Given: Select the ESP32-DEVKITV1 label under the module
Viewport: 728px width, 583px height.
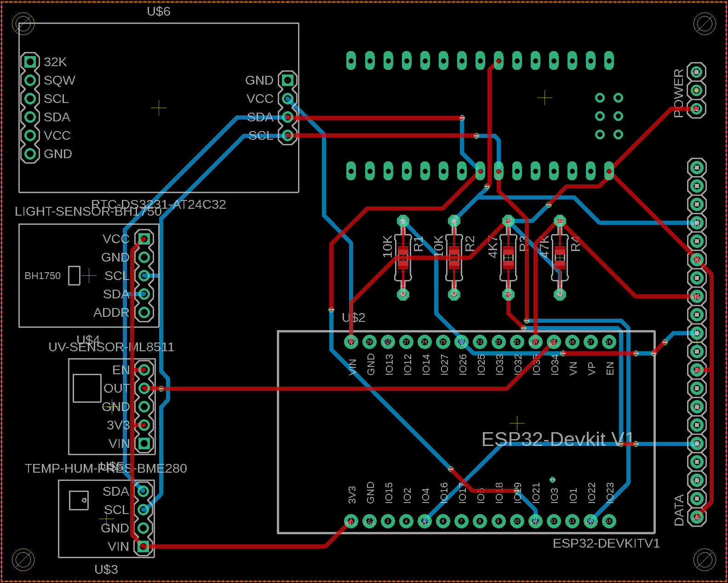Looking at the screenshot, I should click(606, 543).
